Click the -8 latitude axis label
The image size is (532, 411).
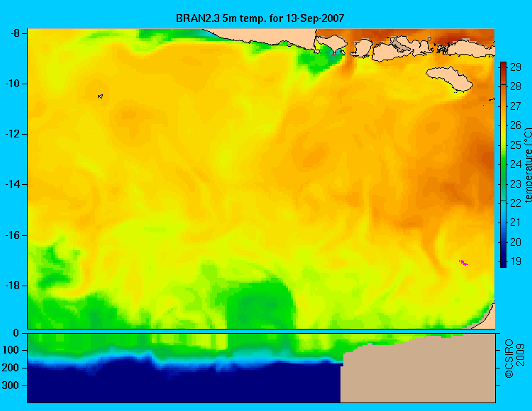click(15, 33)
